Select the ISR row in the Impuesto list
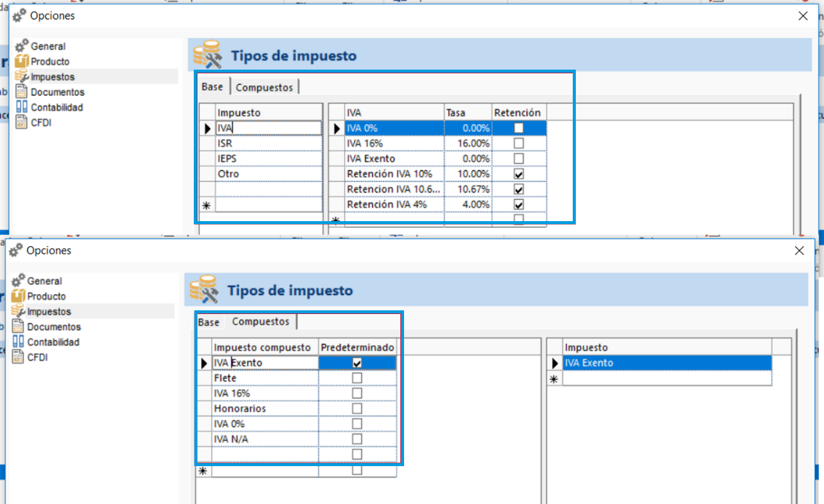Viewport: 824px width, 504px height. pyautogui.click(x=269, y=143)
